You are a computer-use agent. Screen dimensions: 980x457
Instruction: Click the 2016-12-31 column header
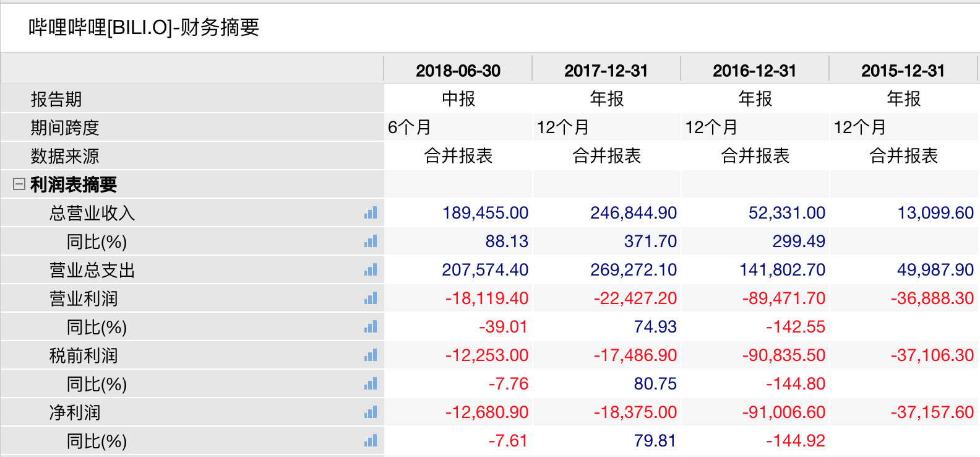click(x=755, y=71)
